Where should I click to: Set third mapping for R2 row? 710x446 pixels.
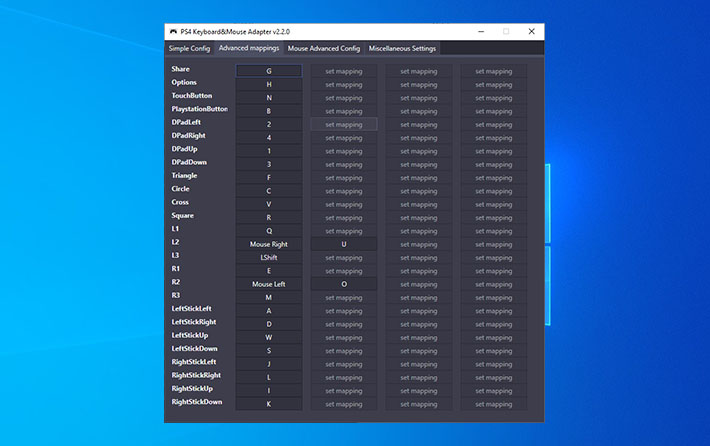[419, 284]
